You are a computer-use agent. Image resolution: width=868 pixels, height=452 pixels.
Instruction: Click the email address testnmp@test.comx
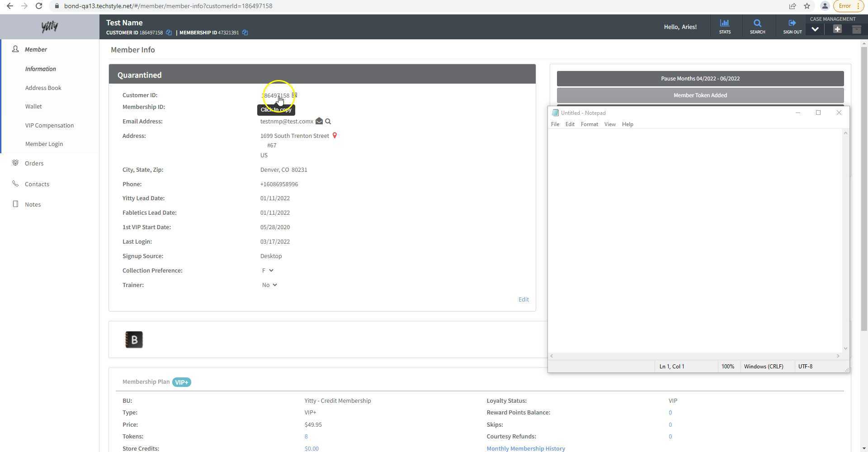(x=287, y=121)
